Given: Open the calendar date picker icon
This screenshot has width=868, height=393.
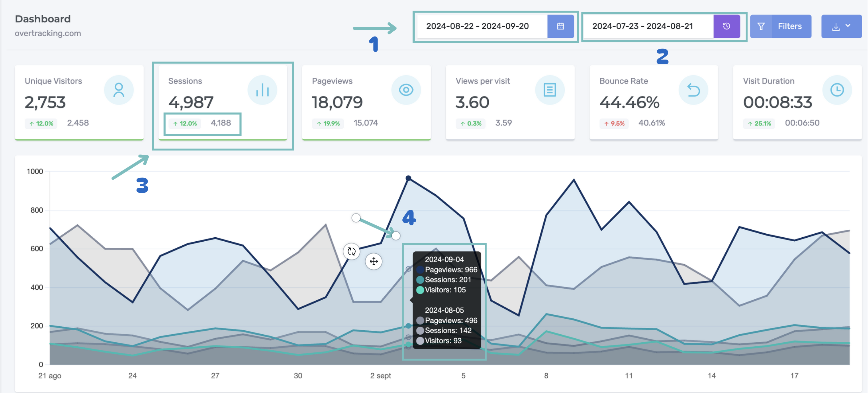Looking at the screenshot, I should (560, 26).
